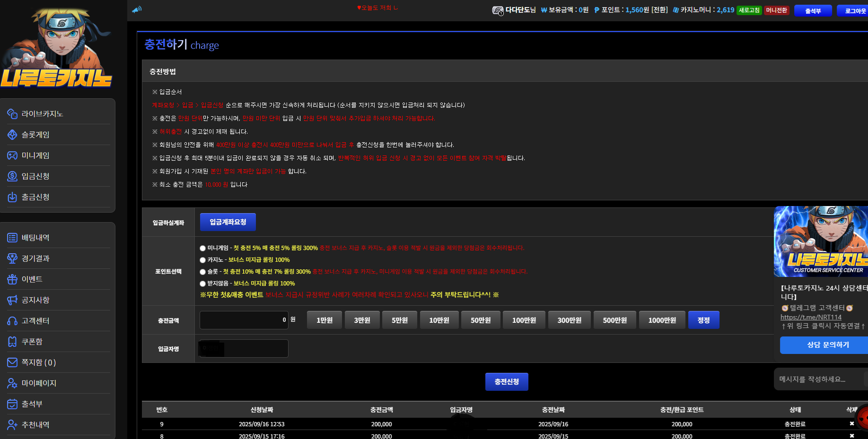Add 10만원 to charge amount
Image resolution: width=868 pixels, height=439 pixels.
[x=439, y=320]
